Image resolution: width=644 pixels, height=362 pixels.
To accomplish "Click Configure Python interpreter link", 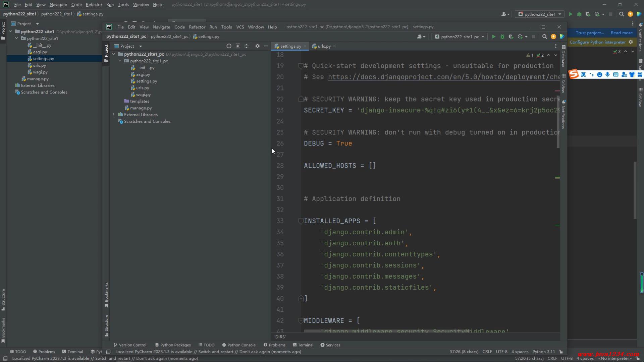I will point(597,42).
